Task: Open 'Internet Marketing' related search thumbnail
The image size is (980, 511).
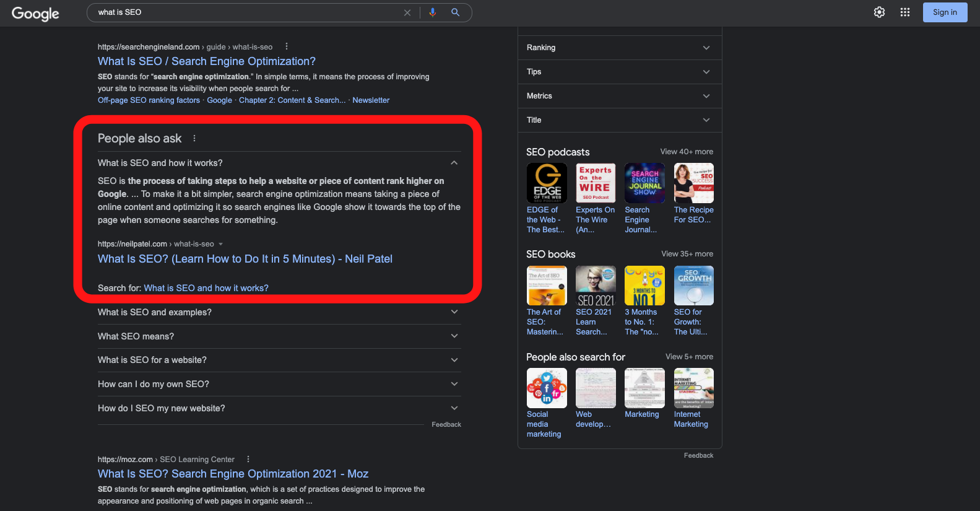Action: 693,388
